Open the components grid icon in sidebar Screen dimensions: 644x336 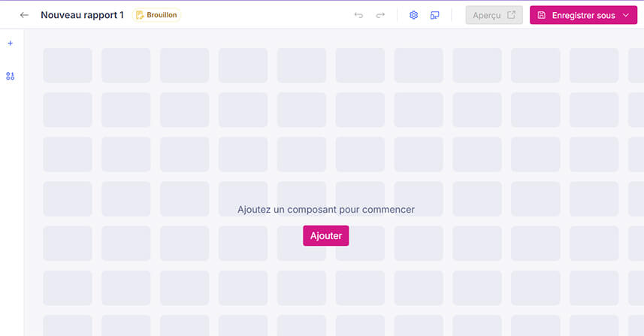[x=11, y=76]
